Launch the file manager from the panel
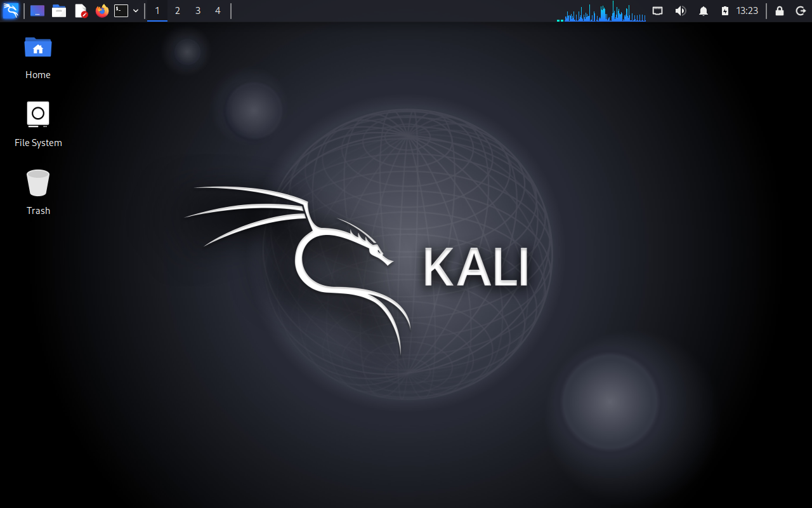The width and height of the screenshot is (812, 508). tap(59, 11)
